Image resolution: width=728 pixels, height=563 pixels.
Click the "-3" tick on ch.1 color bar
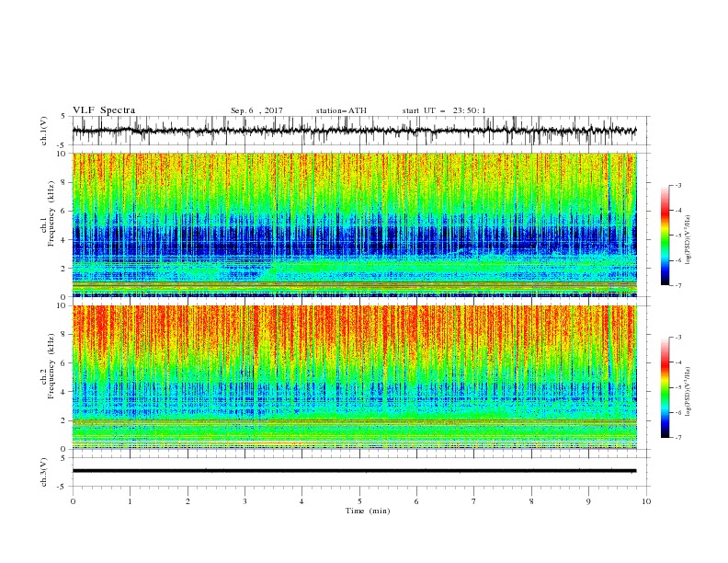click(x=677, y=185)
